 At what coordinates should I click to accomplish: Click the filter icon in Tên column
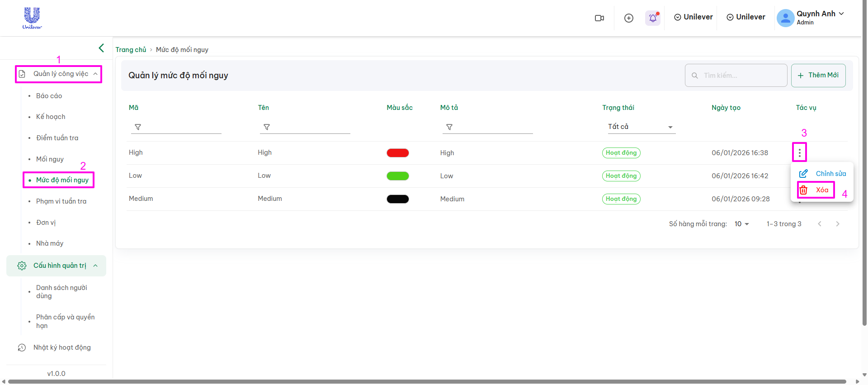(267, 127)
